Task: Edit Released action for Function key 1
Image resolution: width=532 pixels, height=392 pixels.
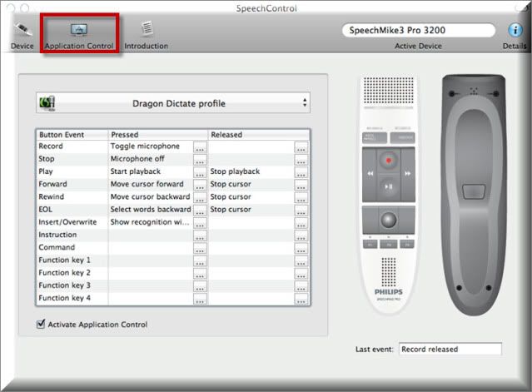Action: [x=301, y=261]
